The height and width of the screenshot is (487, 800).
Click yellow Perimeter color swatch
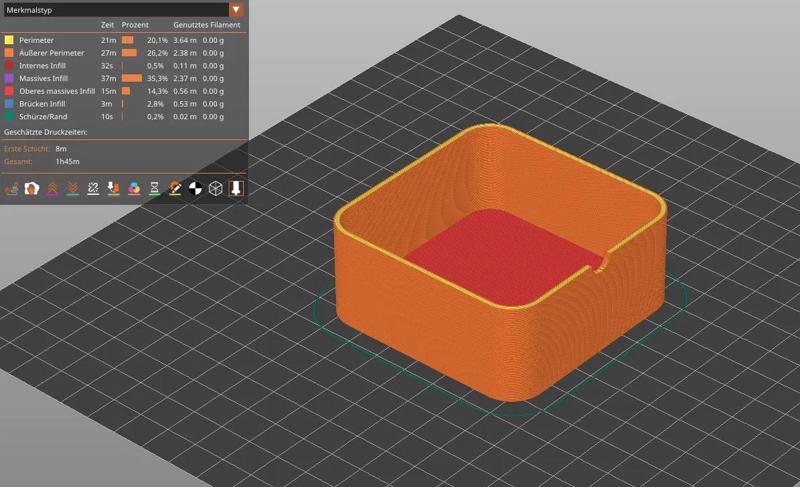[9, 40]
